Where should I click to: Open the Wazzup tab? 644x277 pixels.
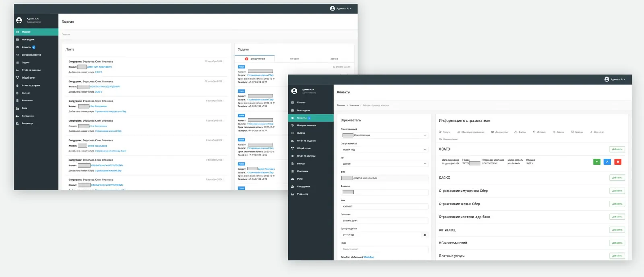click(x=577, y=132)
